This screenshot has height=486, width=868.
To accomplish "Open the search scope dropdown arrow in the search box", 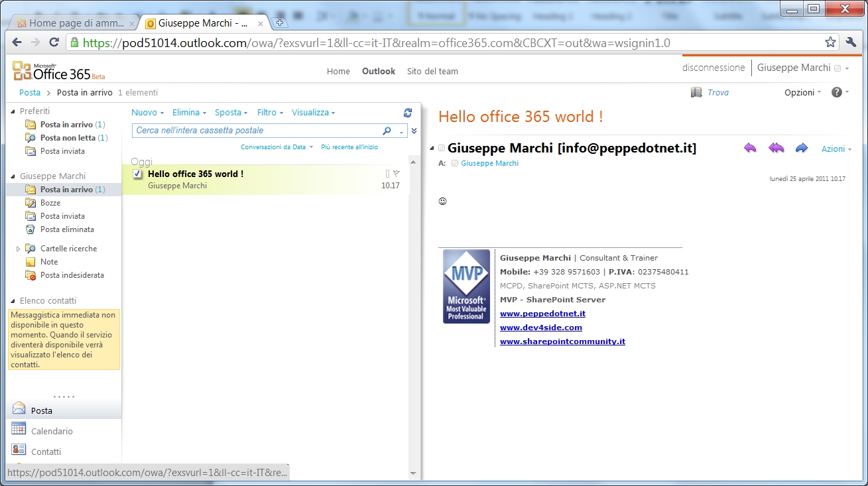I will coord(401,131).
